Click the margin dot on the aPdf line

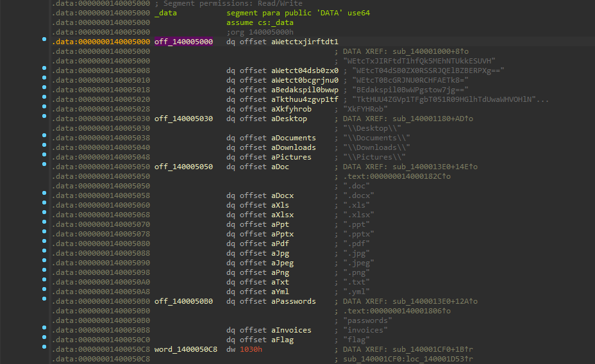tap(44, 244)
